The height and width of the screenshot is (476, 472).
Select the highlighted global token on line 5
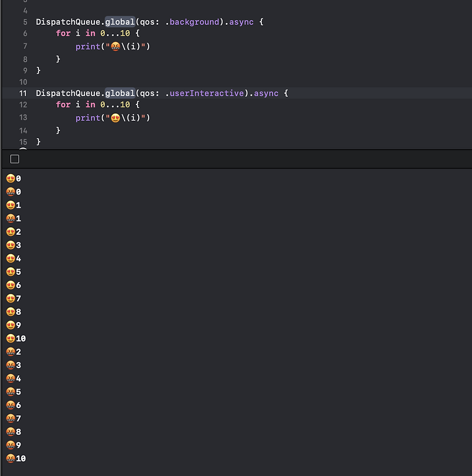coord(120,22)
